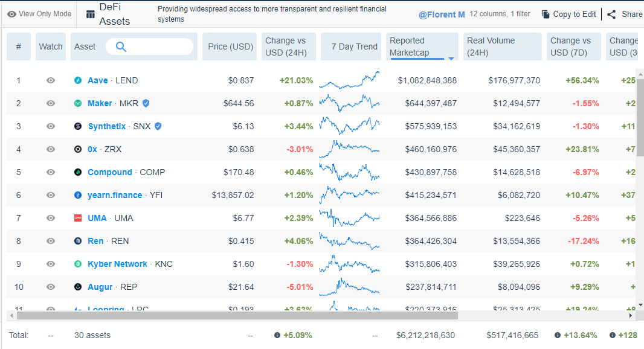Toggle watch eye for Aave row
Screen dimensions: 644x349
[x=51, y=80]
